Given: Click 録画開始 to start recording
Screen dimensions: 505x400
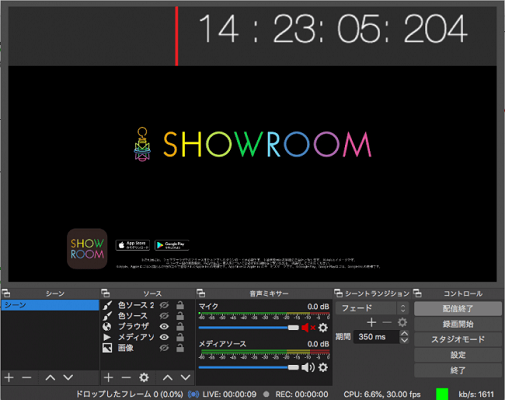Looking at the screenshot, I should [458, 324].
